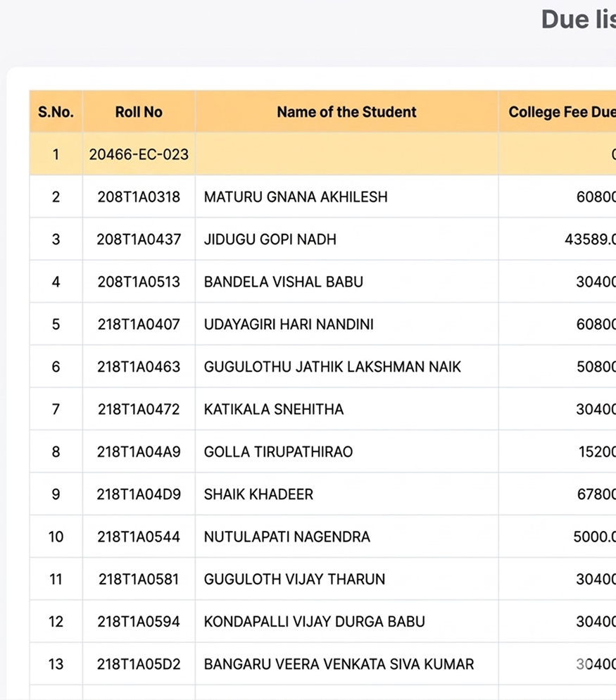Click GUGULOTH VIJAY THARUN name
616x700 pixels.
coord(294,579)
